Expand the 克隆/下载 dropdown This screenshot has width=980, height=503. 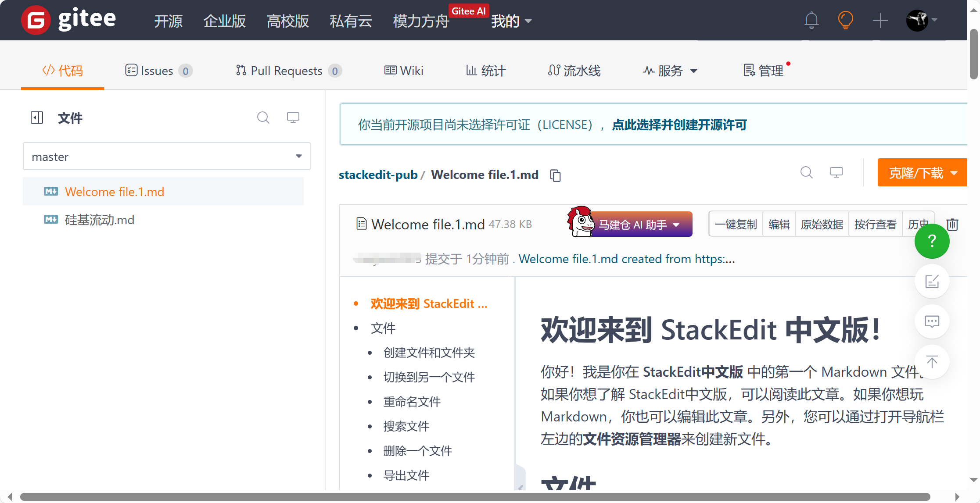[922, 173]
